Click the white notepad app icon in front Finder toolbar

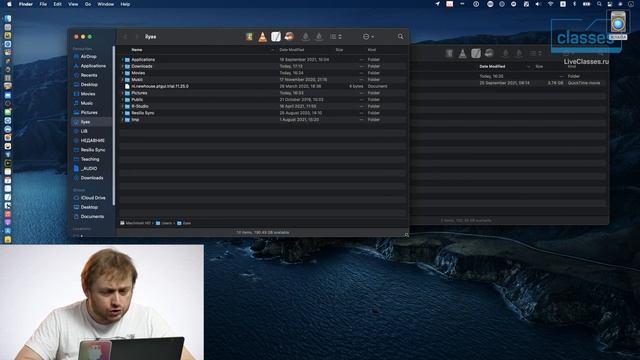coord(276,37)
